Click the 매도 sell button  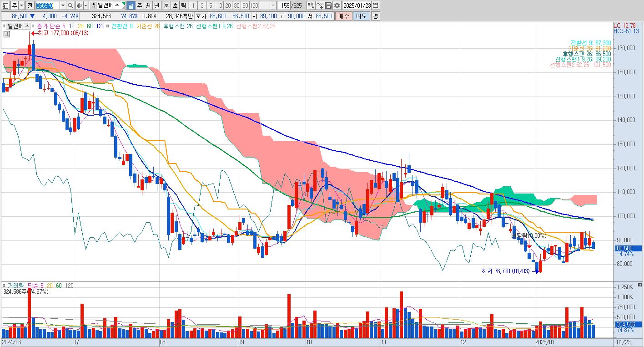(361, 16)
